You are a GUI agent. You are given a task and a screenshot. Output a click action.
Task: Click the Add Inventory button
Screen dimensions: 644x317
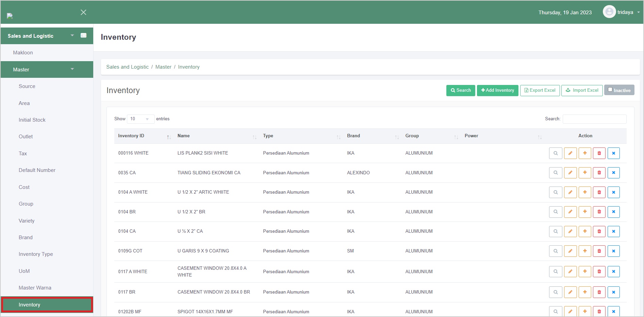(497, 90)
